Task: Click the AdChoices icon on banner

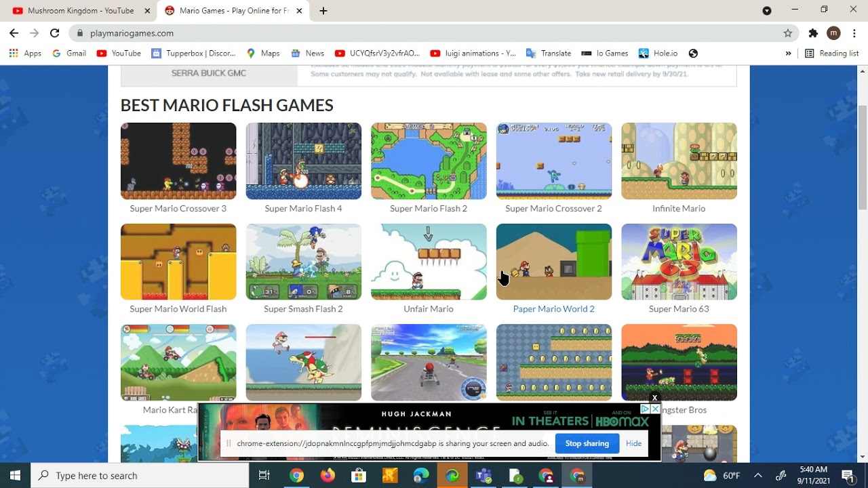Action: coord(645,409)
